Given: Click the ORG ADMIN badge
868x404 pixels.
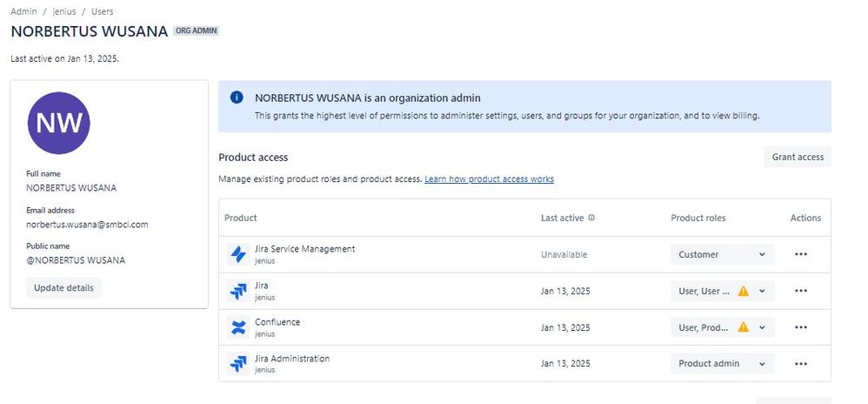Looking at the screenshot, I should [197, 31].
